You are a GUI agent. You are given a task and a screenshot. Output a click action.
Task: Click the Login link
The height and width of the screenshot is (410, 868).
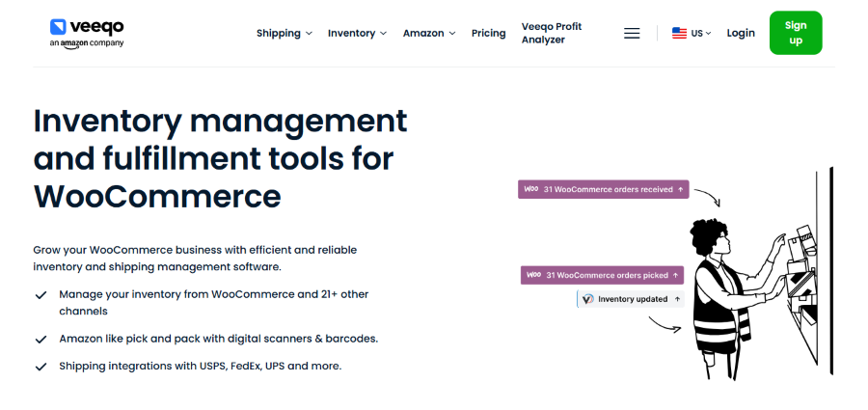741,33
